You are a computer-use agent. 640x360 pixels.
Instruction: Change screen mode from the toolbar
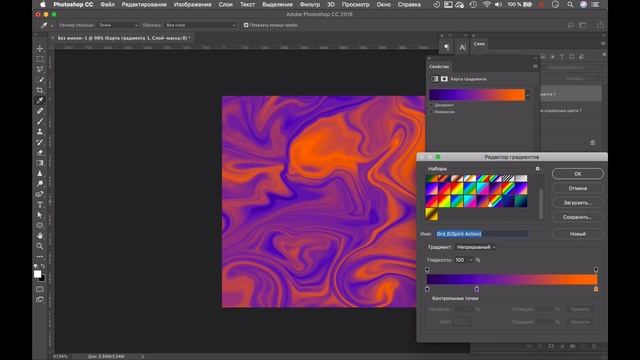[x=40, y=300]
